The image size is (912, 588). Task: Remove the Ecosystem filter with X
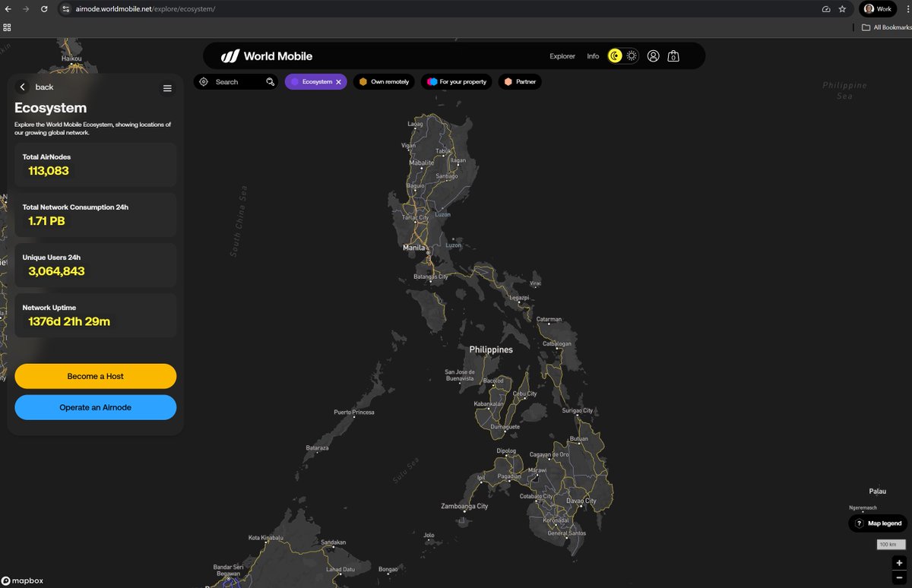pos(338,81)
